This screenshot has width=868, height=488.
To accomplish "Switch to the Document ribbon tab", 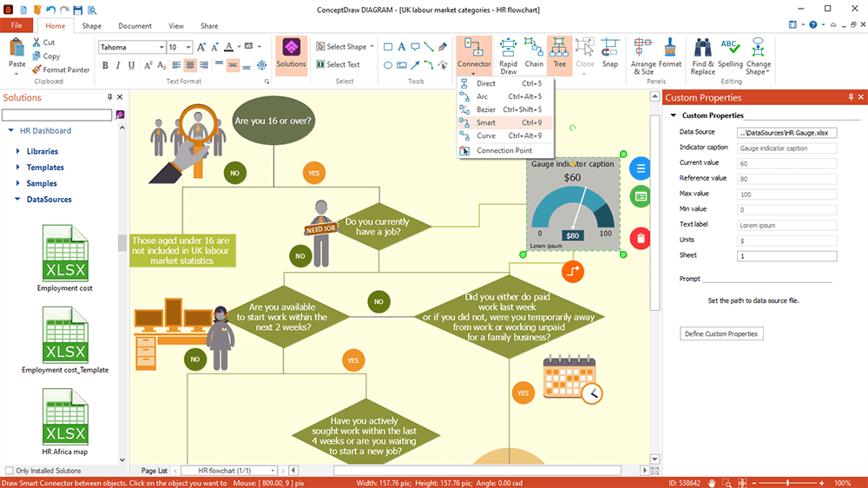I will pyautogui.click(x=135, y=26).
